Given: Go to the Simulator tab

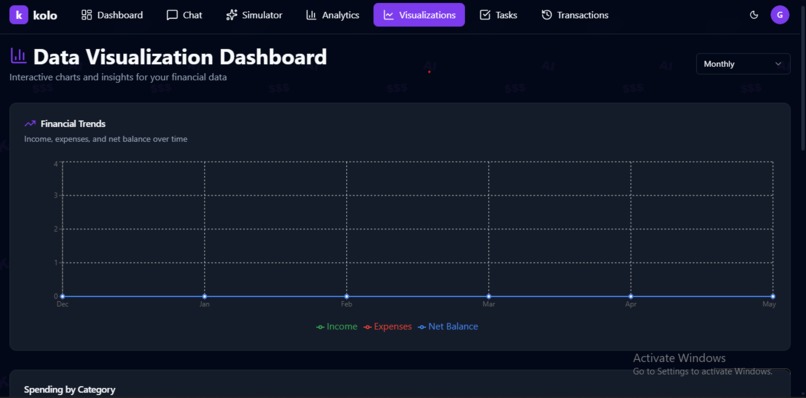Looking at the screenshot, I should pyautogui.click(x=254, y=15).
